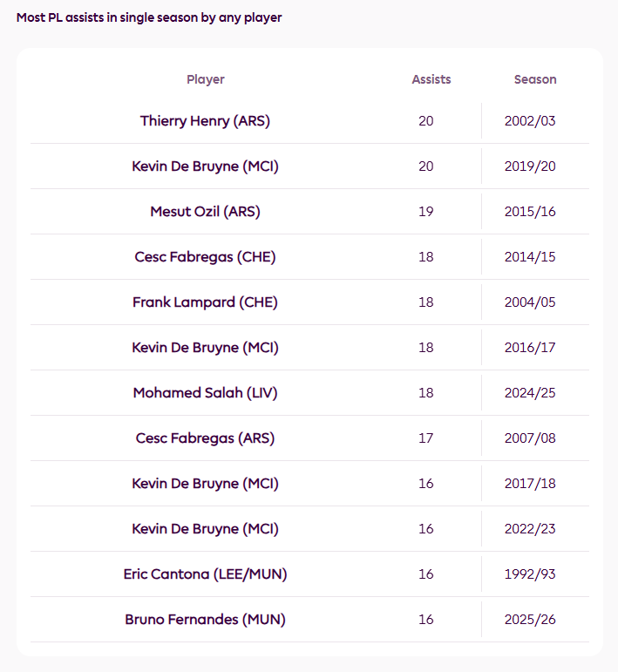
Task: Click the 2024/25 season cell
Action: pos(530,393)
